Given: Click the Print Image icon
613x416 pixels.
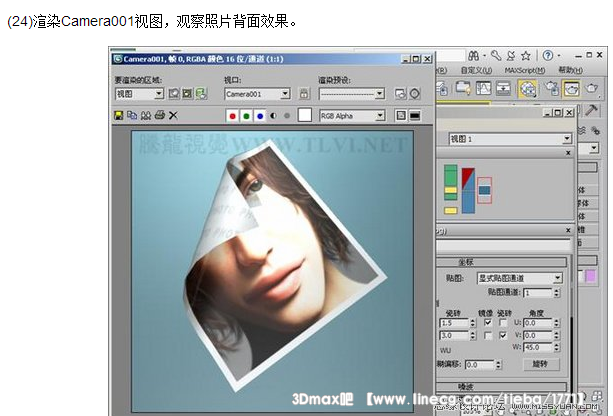Looking at the screenshot, I should pyautogui.click(x=159, y=116).
